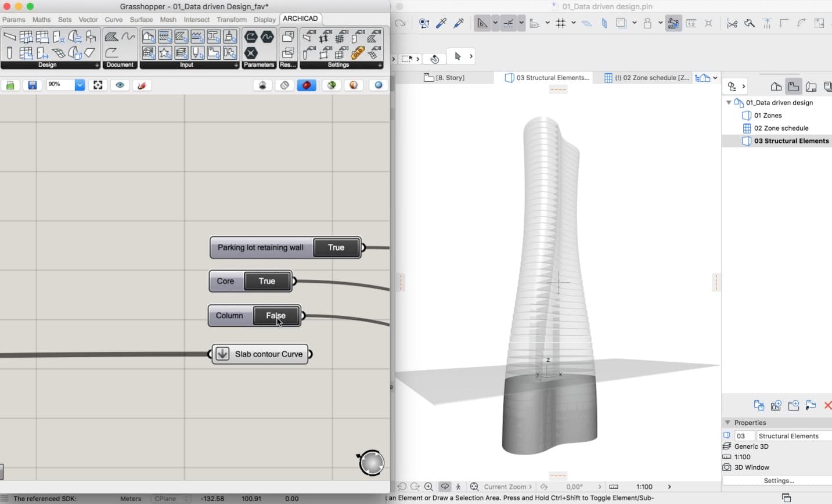
Task: Select 02 Zone schedule in navigator
Action: [781, 128]
